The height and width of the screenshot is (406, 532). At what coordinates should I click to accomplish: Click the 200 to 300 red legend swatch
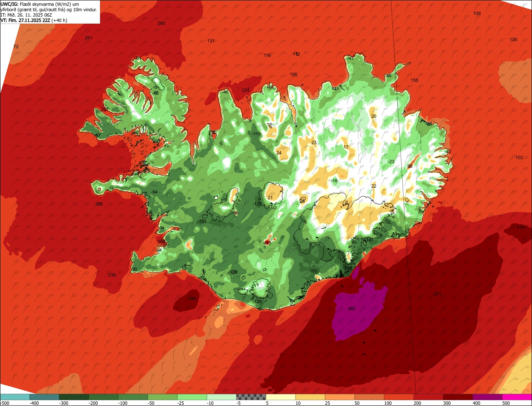428,397
